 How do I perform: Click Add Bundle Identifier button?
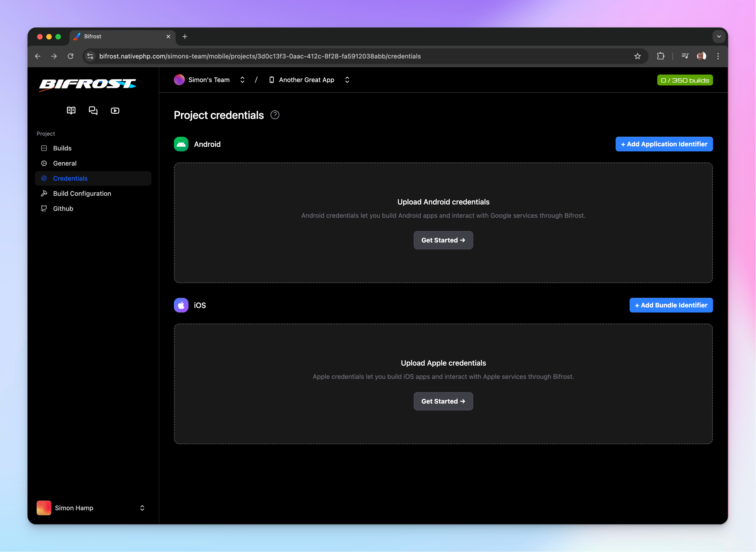[671, 305]
